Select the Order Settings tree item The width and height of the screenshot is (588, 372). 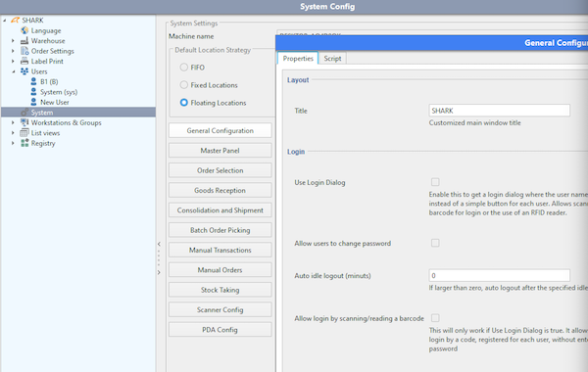click(x=53, y=51)
